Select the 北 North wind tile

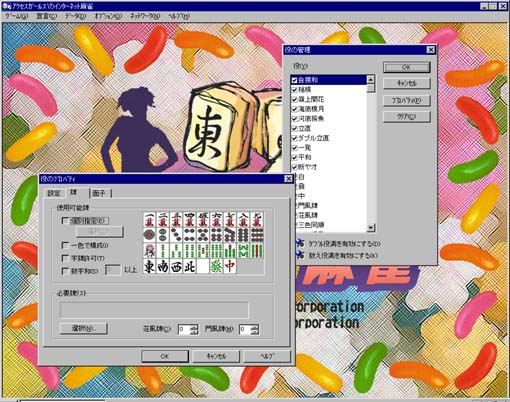point(190,266)
